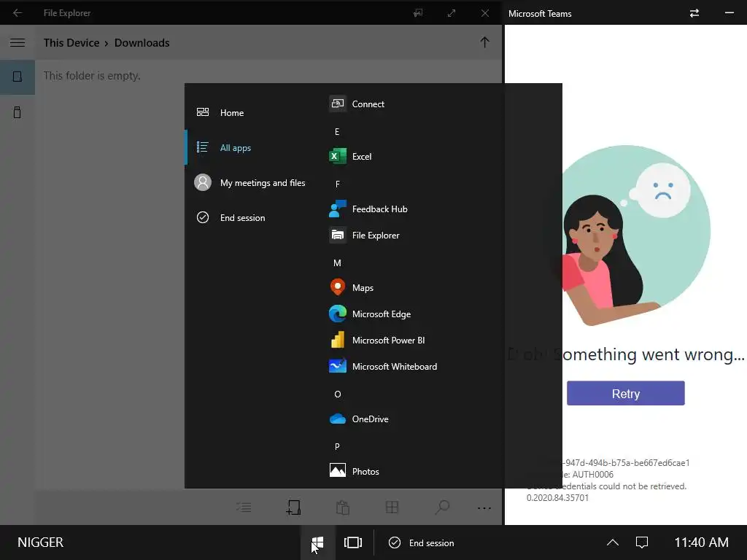Go back in File Explorer title bar
Viewport: 747px width, 560px height.
(18, 13)
